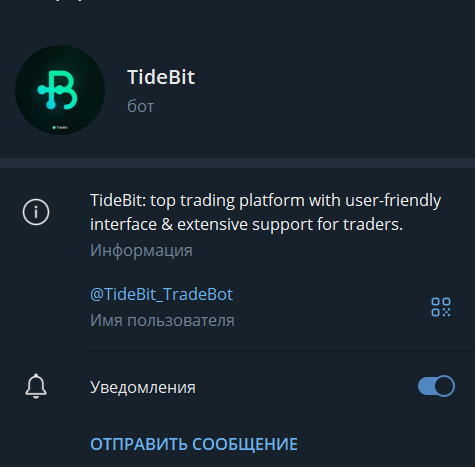Click the "бот" status label
This screenshot has width=475, height=467.
[140, 107]
